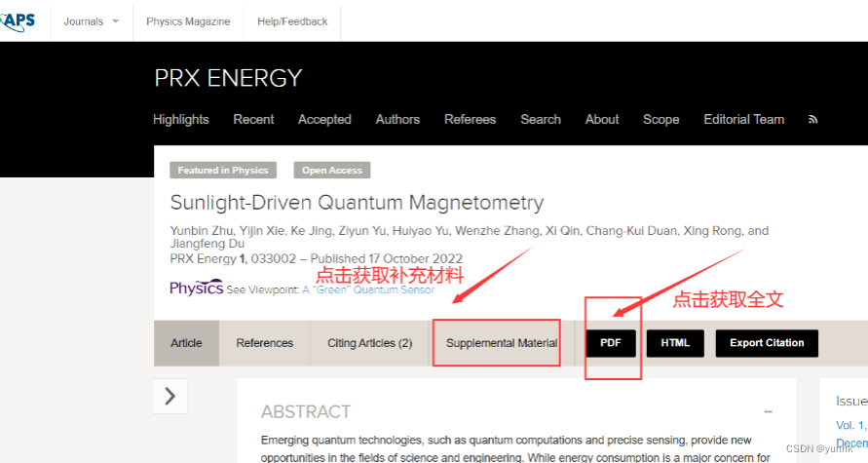Click the ABSTRACT heading

point(306,412)
